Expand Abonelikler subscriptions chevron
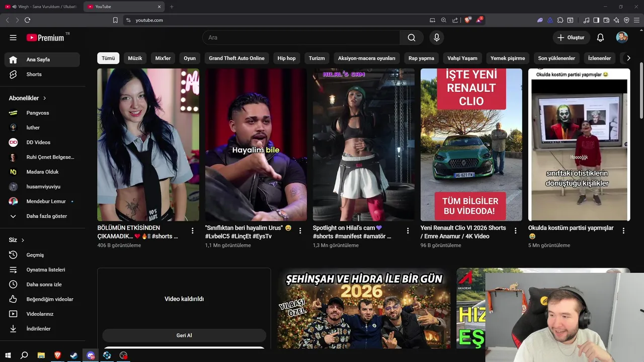This screenshot has width=644, height=362. pos(44,99)
